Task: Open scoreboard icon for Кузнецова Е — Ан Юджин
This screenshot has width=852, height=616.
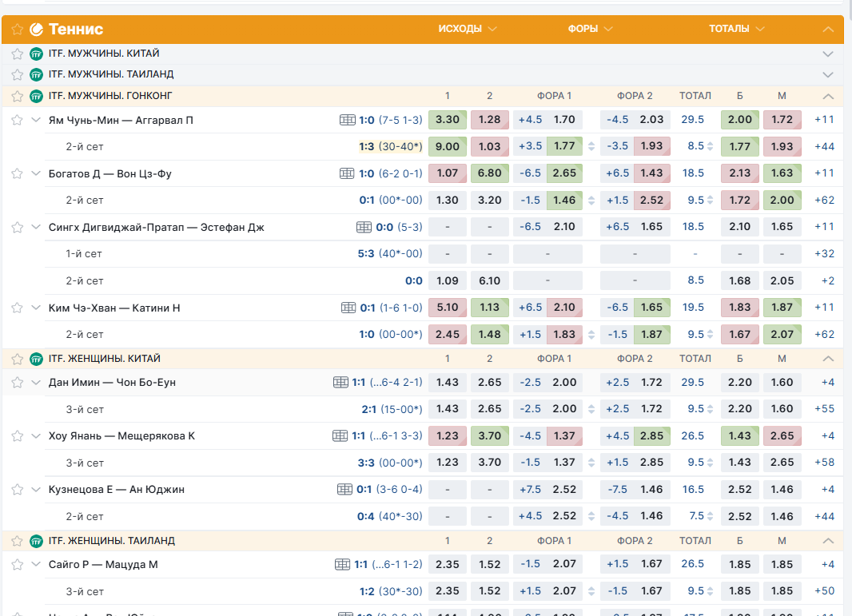Action: tap(344, 489)
